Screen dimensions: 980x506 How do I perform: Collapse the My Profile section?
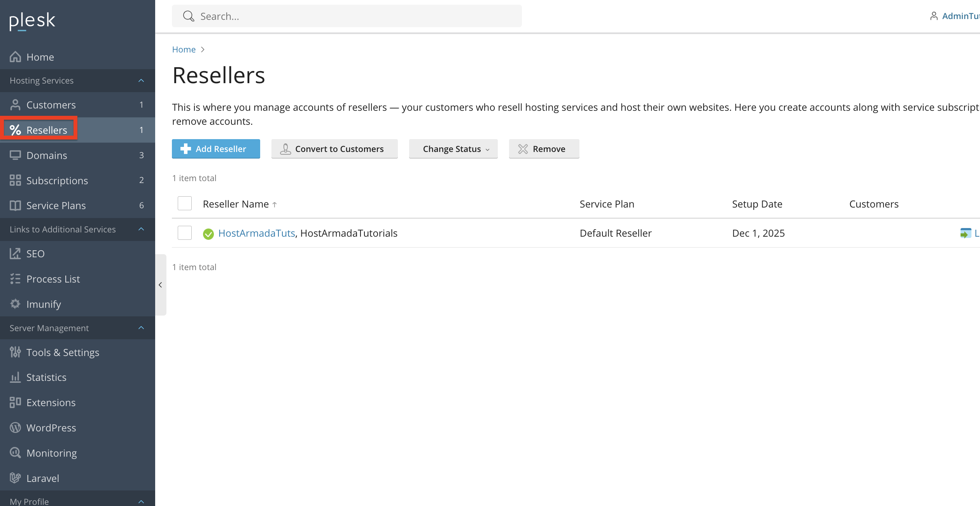141,502
